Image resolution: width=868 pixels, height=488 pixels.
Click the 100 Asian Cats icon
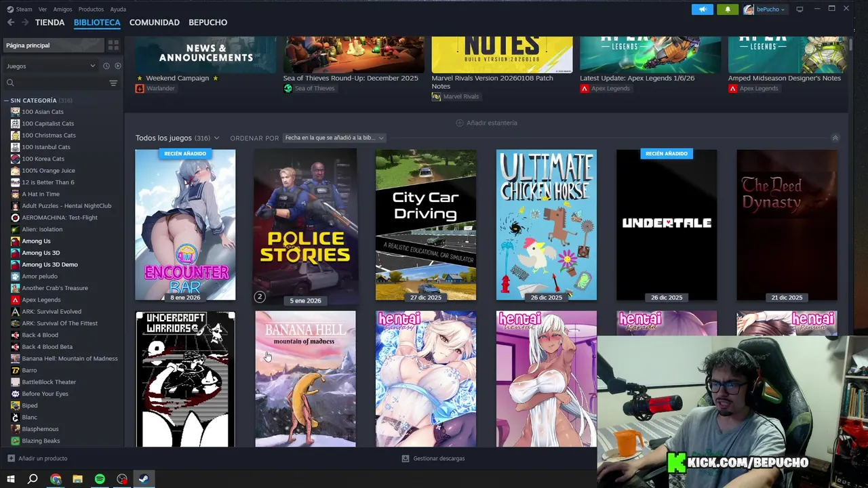coord(15,112)
